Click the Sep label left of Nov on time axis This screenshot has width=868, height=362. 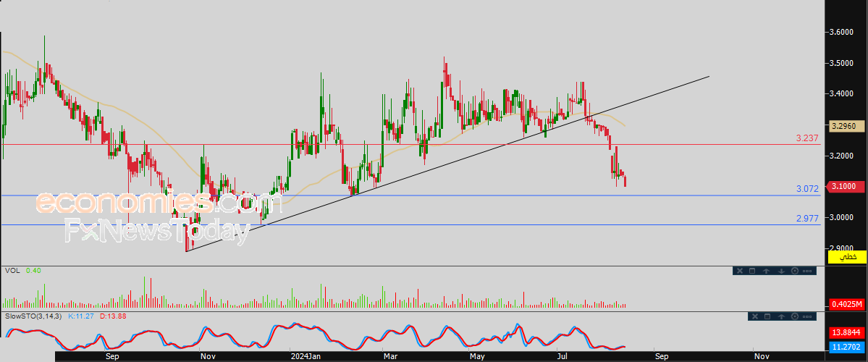click(x=112, y=356)
